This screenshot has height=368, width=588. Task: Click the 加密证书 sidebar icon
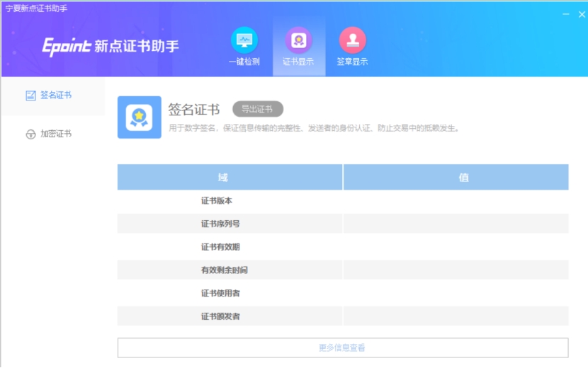[x=30, y=134]
